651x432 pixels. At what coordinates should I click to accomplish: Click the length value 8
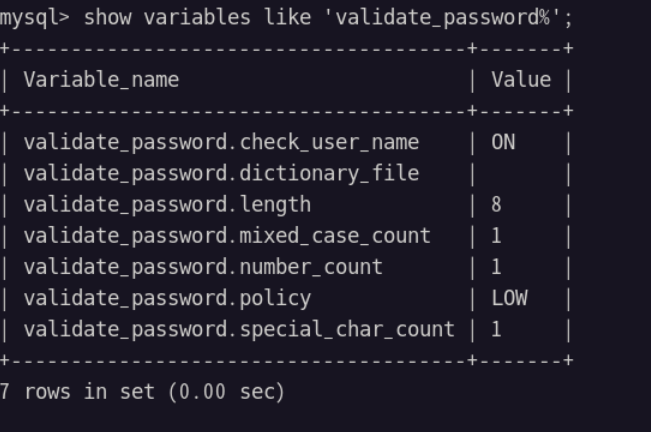coord(497,204)
